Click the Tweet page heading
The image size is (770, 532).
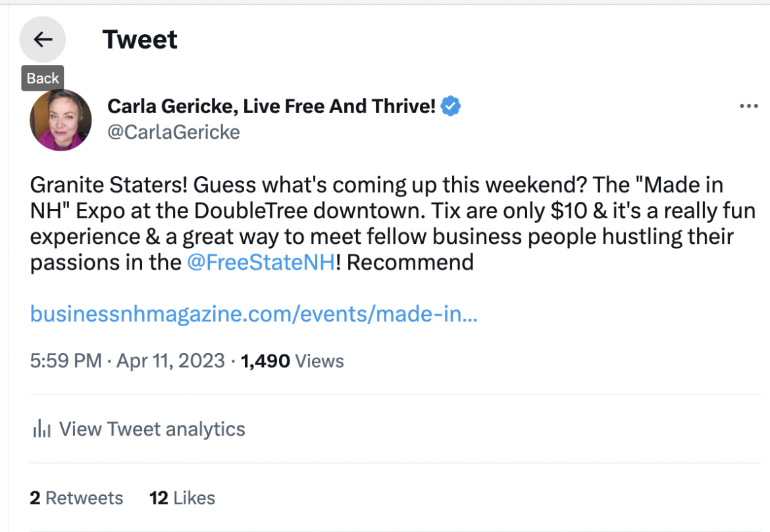tap(140, 40)
